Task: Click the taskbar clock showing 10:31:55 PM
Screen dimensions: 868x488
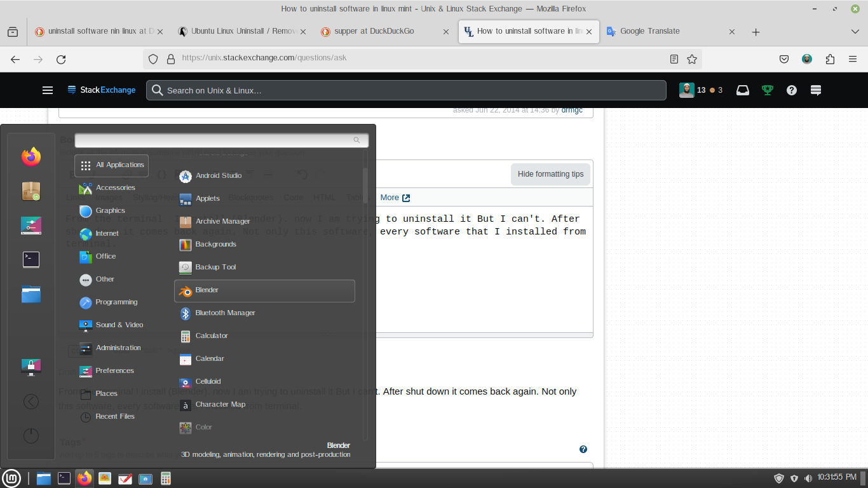Action: tap(837, 477)
